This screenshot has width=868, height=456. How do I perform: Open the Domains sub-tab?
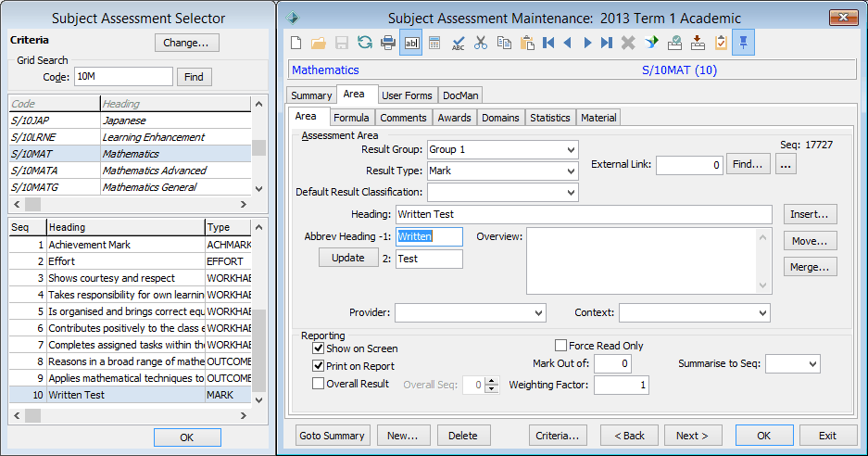pos(500,118)
